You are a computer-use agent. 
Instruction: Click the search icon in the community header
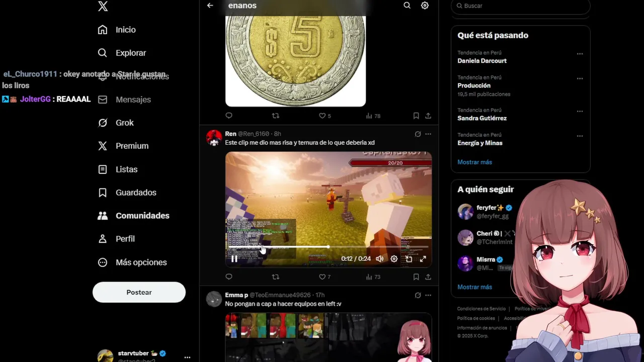tap(407, 6)
